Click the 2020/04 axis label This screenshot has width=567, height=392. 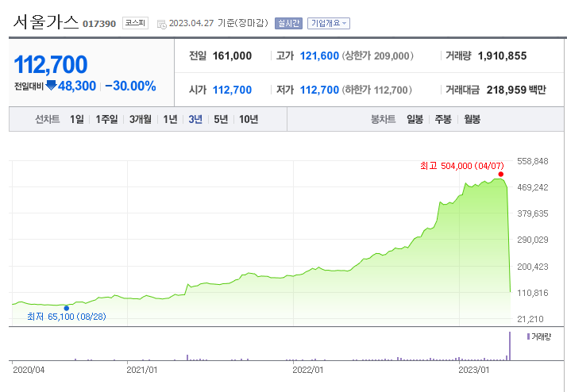click(29, 370)
